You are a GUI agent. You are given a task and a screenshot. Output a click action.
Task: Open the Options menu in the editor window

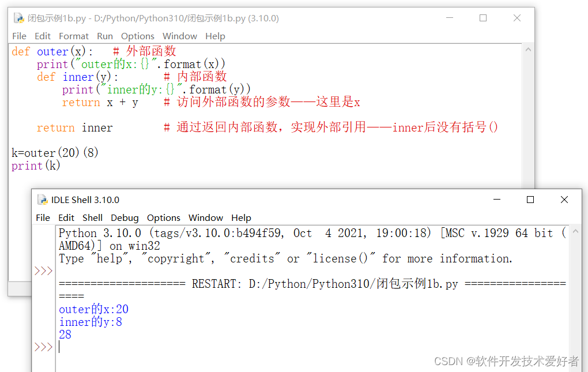click(137, 36)
